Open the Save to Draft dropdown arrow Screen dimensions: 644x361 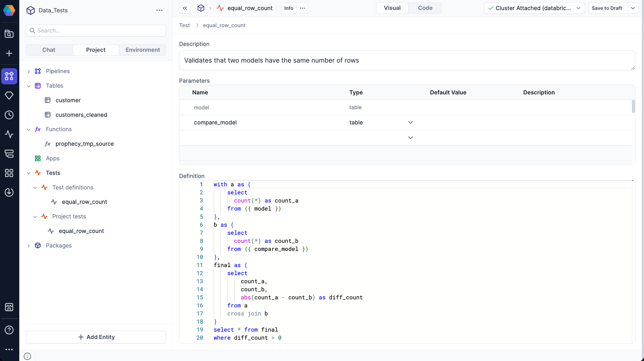pyautogui.click(x=633, y=8)
